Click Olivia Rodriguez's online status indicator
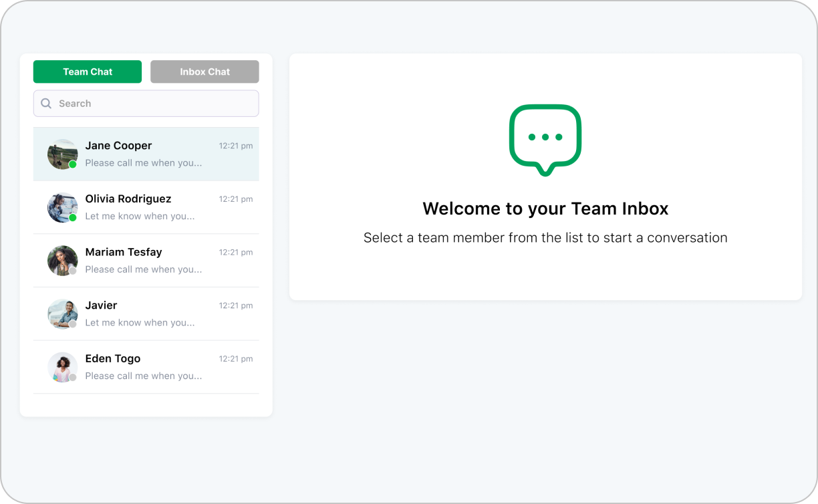The image size is (818, 504). coord(73,217)
